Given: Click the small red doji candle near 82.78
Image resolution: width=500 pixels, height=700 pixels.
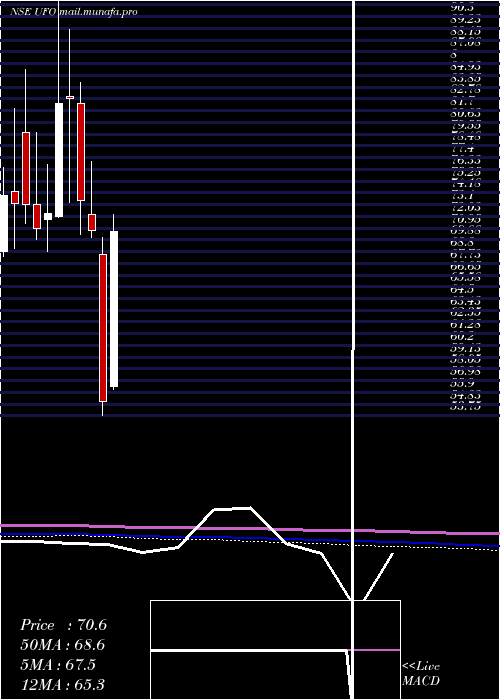Looking at the screenshot, I should click(70, 97).
